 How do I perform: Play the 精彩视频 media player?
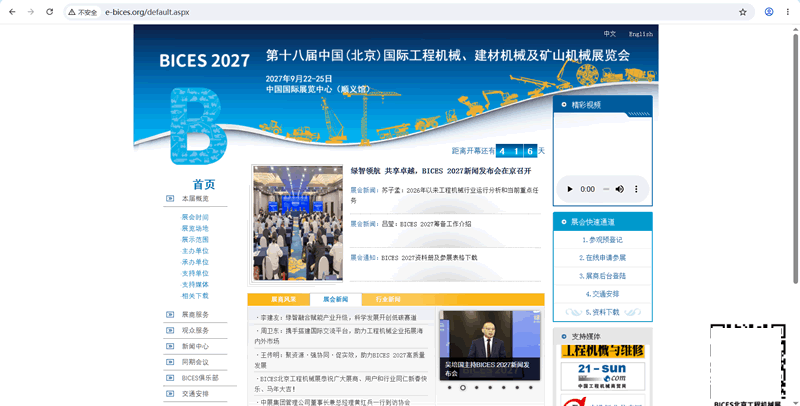(x=570, y=189)
